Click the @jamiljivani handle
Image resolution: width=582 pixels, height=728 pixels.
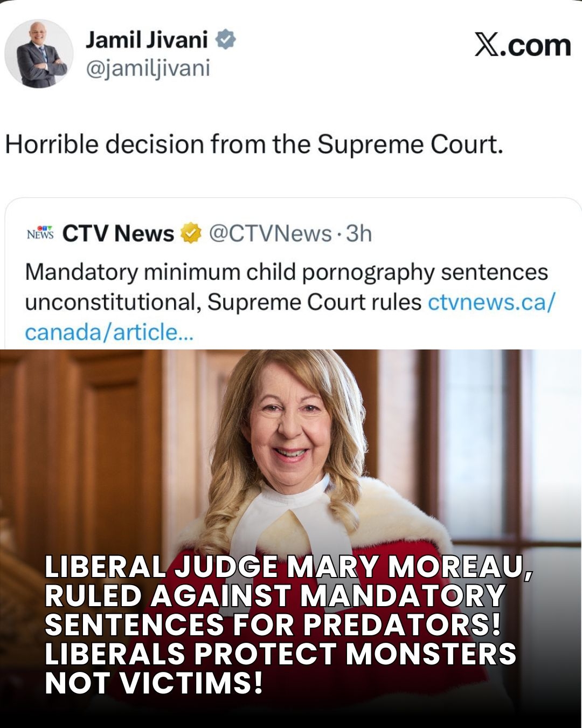tap(148, 68)
